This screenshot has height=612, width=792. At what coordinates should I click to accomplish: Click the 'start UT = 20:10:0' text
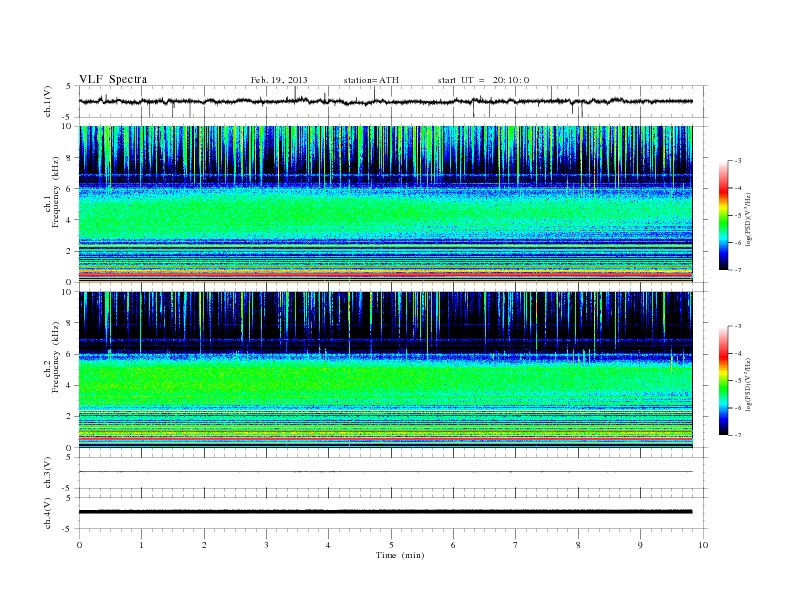click(x=483, y=80)
